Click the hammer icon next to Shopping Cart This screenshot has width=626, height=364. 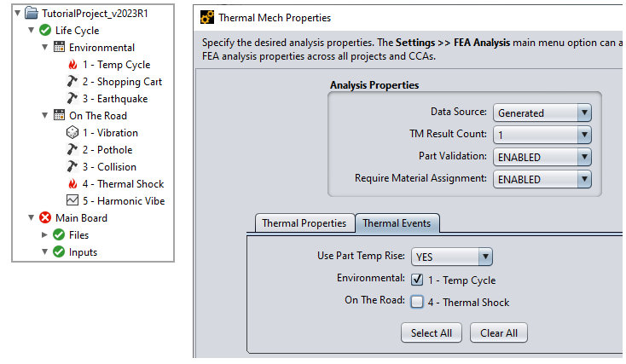pos(72,82)
